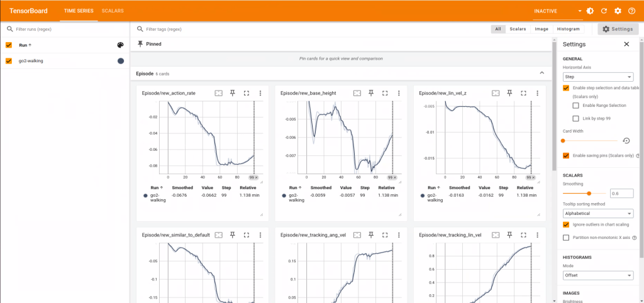Switch to the SCALARS tab
Image resolution: width=644 pixels, height=303 pixels.
click(x=113, y=11)
